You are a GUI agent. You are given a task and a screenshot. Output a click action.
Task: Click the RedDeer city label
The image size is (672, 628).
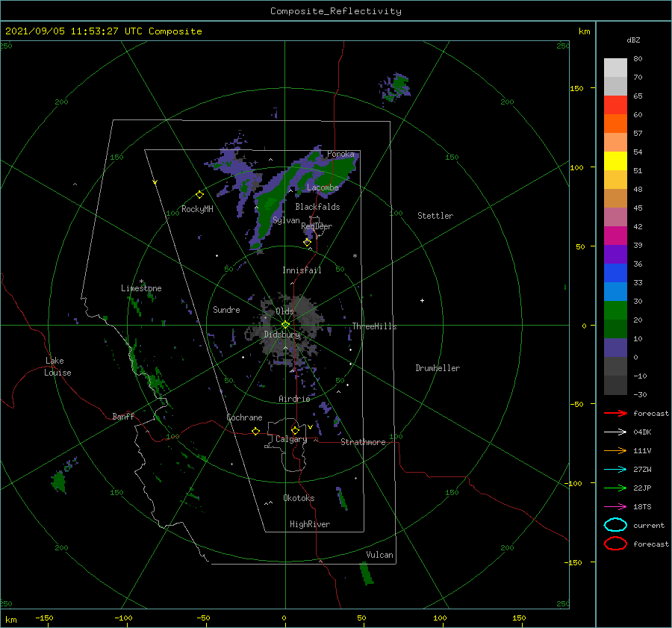coord(317,226)
